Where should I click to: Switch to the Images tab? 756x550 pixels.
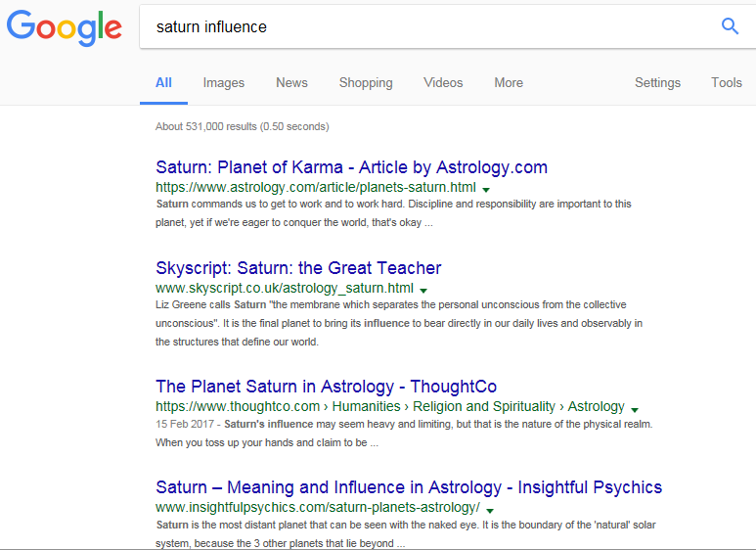click(224, 83)
